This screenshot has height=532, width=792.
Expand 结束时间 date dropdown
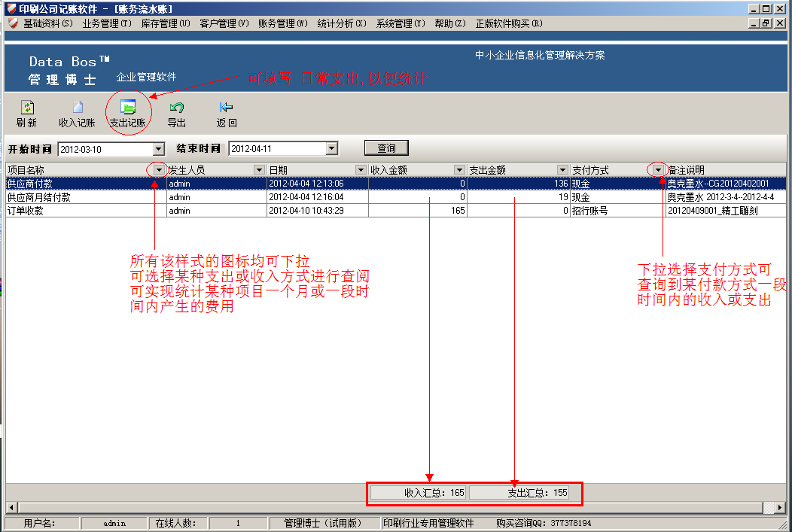tap(332, 149)
